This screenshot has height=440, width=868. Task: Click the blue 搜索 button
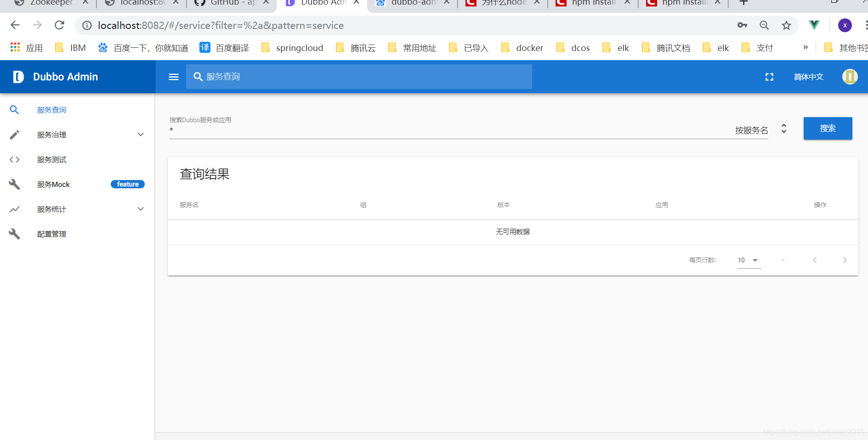[x=828, y=129]
